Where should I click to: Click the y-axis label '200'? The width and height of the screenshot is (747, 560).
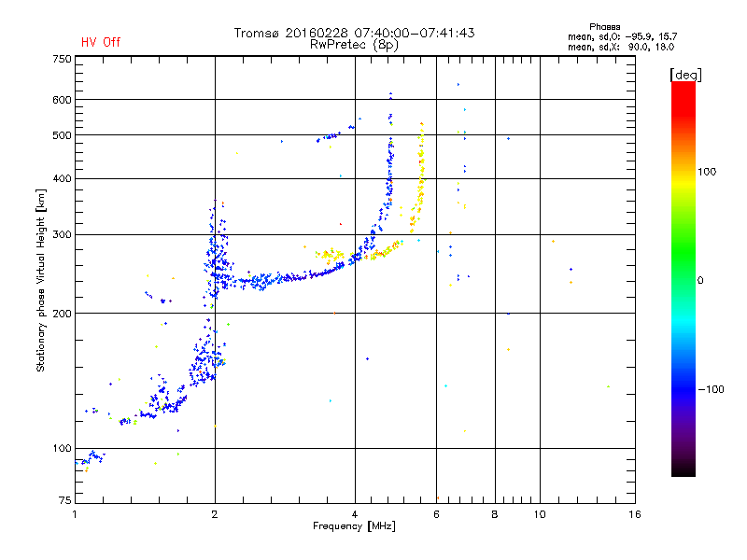point(62,313)
